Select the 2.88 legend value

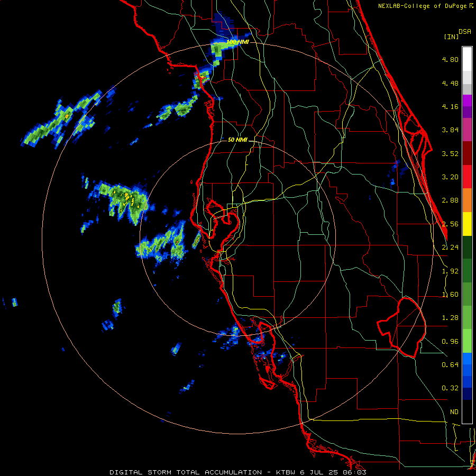(450, 200)
